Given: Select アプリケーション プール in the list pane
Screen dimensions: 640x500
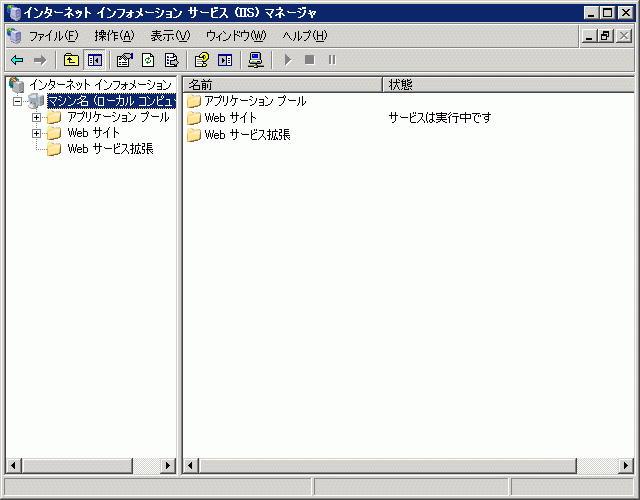Looking at the screenshot, I should (255, 101).
